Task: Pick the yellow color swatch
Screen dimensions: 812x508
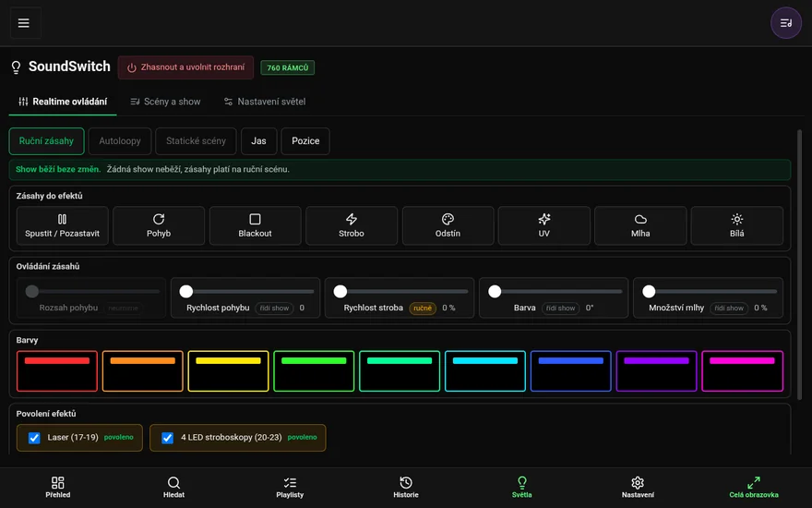Action: (229, 371)
